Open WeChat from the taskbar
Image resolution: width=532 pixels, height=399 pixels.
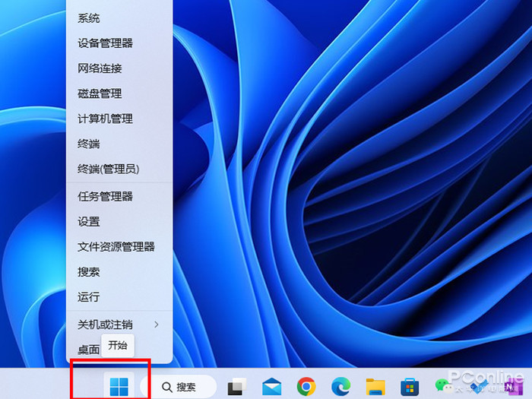coord(444,386)
